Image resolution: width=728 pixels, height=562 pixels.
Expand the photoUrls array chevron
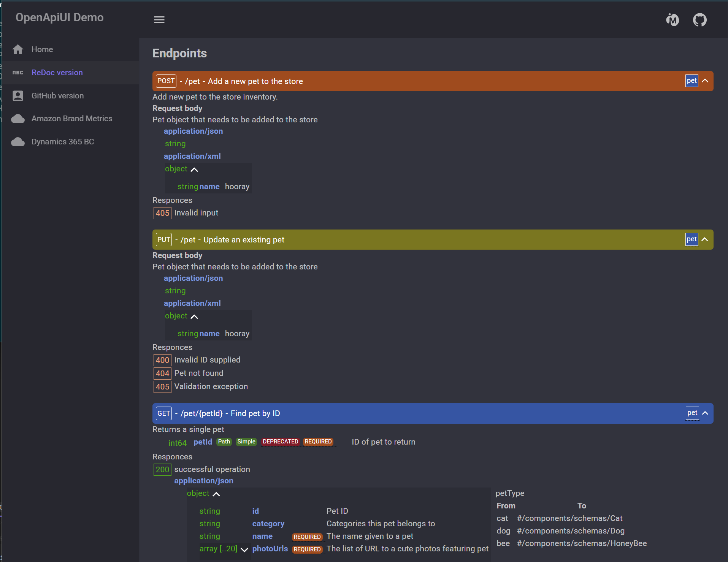pos(244,549)
